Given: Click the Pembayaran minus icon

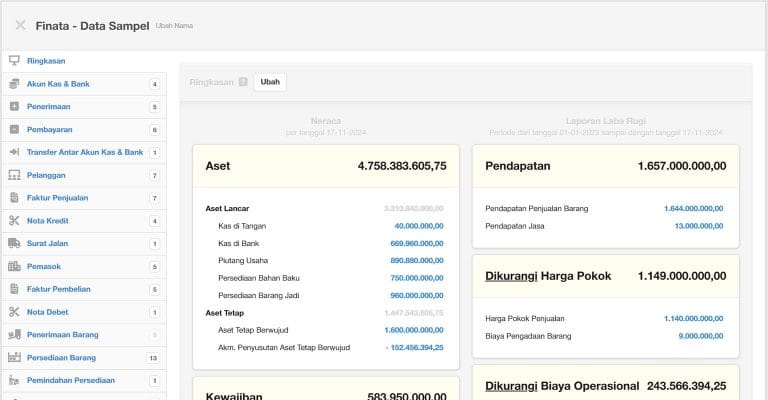Looking at the screenshot, I should pos(14,129).
